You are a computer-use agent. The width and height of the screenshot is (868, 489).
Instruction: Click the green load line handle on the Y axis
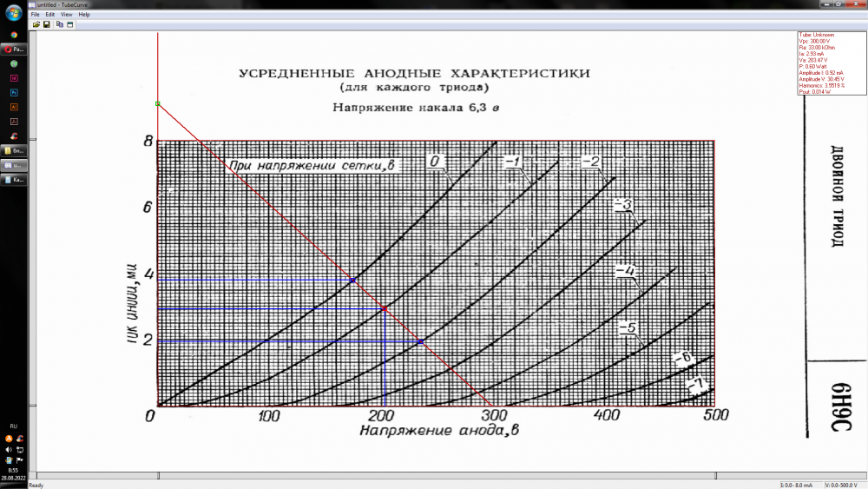coord(157,103)
